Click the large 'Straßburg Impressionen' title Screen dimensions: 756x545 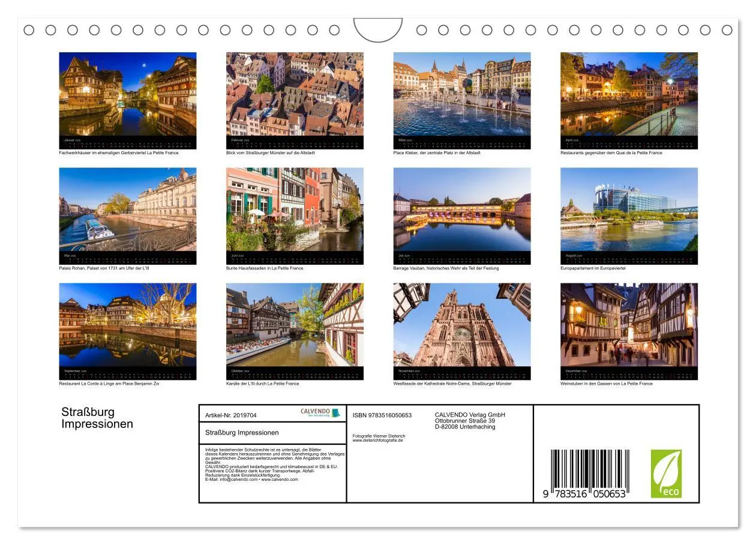click(97, 418)
